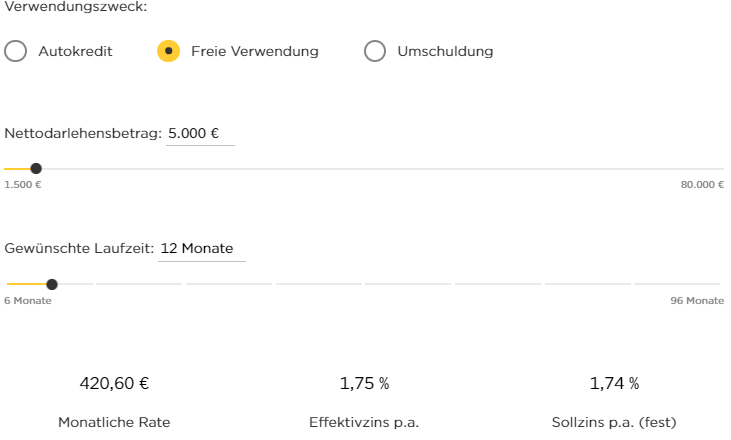The width and height of the screenshot is (731, 440).
Task: Choose the Freie Verwendung option
Action: click(x=169, y=51)
